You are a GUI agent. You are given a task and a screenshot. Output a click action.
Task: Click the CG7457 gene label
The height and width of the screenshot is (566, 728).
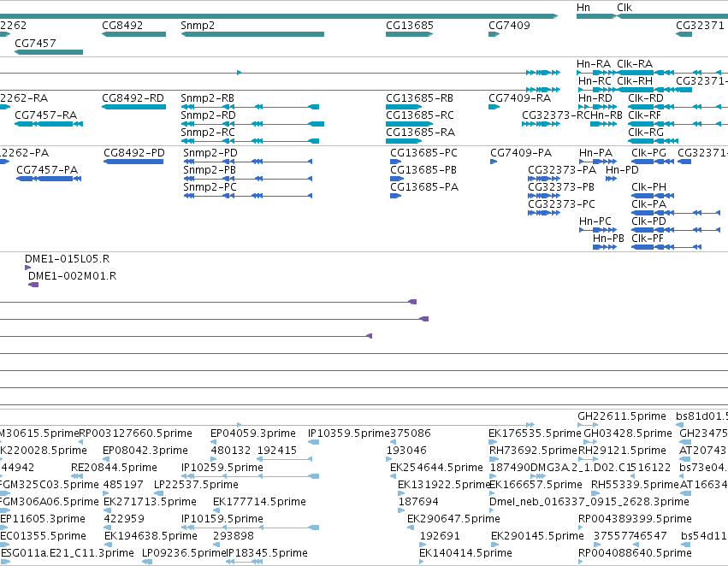click(x=35, y=43)
